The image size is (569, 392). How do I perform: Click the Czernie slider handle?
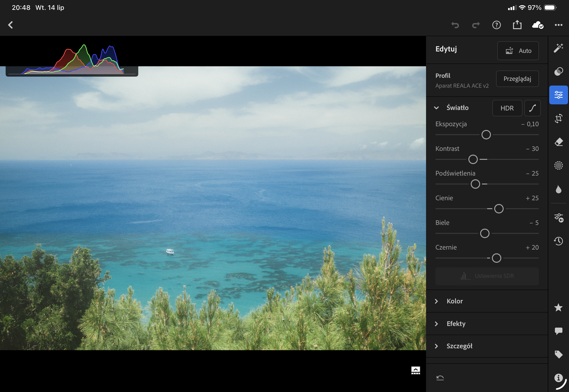(496, 258)
